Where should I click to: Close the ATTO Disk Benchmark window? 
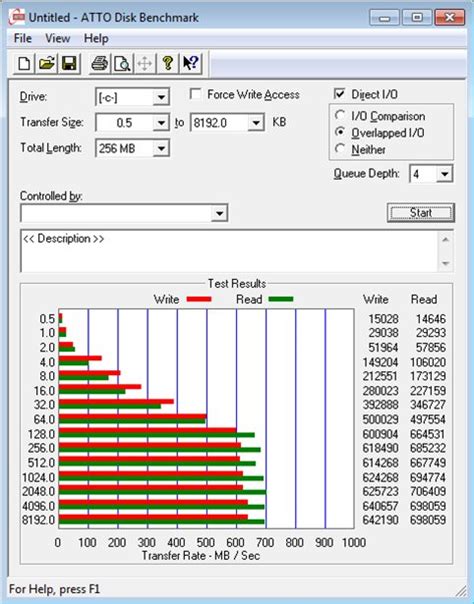(x=449, y=17)
